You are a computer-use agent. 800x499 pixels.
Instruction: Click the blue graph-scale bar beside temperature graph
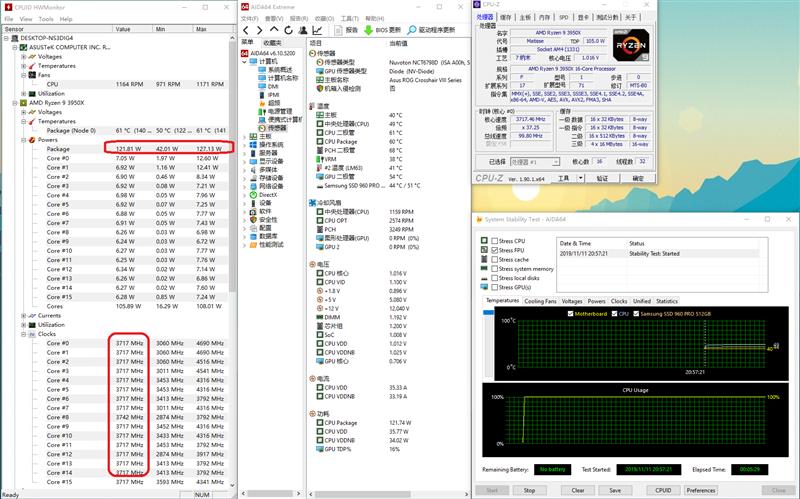coord(488,312)
